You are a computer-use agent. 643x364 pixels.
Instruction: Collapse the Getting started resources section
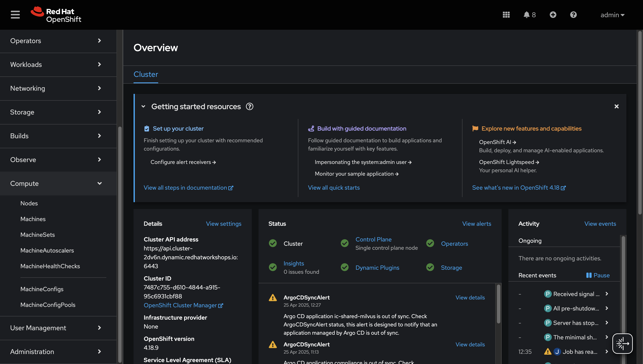pos(143,106)
